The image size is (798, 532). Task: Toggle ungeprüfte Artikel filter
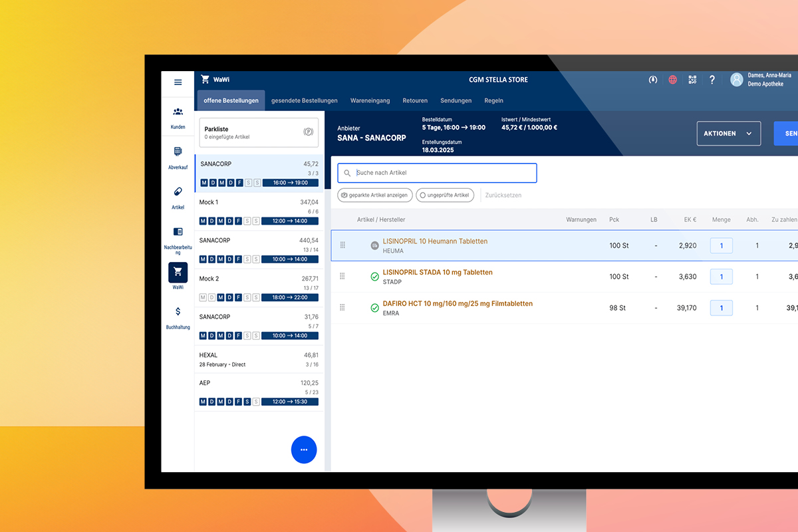pos(445,196)
